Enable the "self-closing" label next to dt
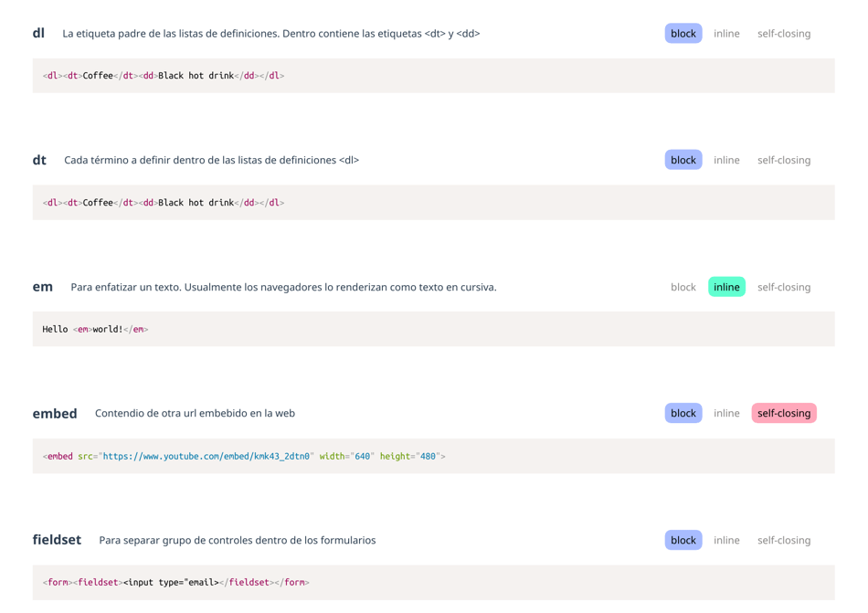 [784, 159]
